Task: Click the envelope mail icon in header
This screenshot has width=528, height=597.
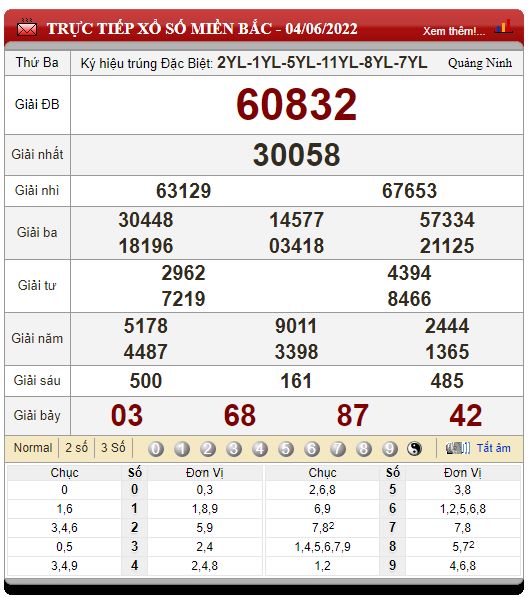Action: pyautogui.click(x=27, y=29)
